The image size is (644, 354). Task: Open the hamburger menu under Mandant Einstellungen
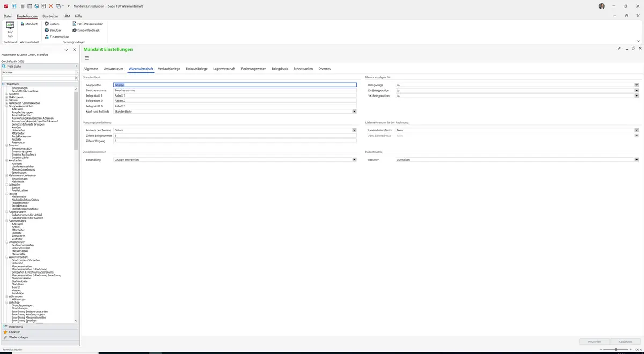86,58
